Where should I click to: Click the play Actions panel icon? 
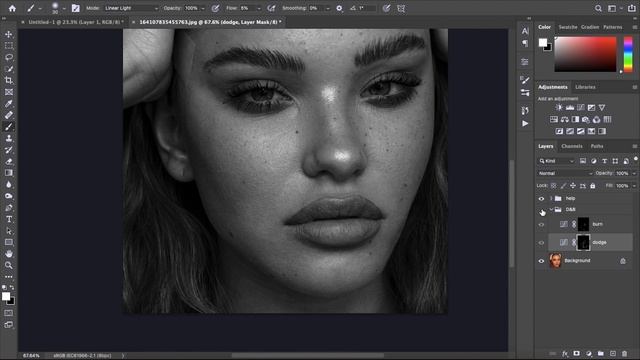point(525,123)
